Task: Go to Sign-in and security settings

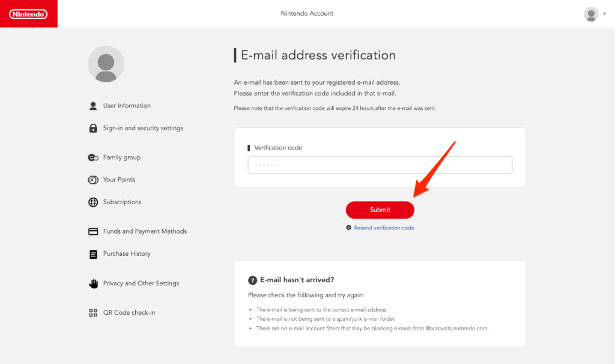Action: click(x=143, y=128)
